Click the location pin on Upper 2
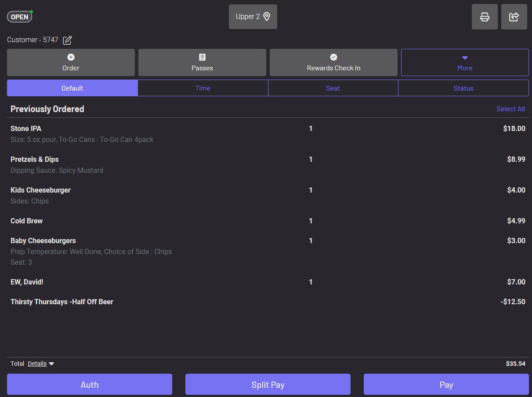 [266, 16]
